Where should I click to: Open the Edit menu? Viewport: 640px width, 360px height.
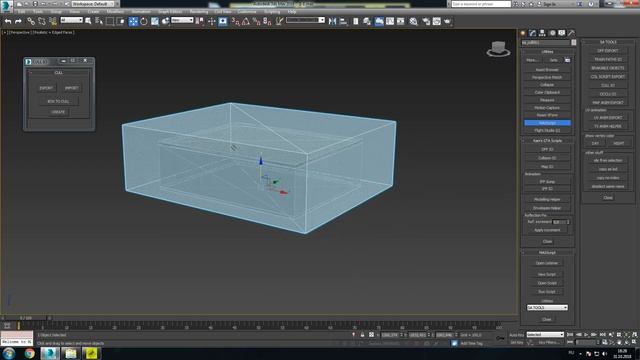click(x=21, y=12)
